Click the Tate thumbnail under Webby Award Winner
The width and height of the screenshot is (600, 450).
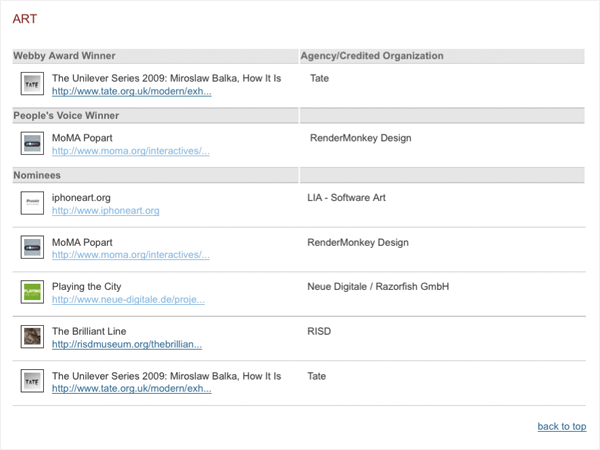32,84
